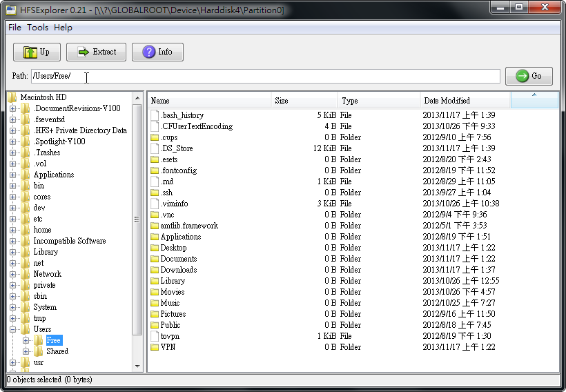Image resolution: width=566 pixels, height=392 pixels.
Task: Select the .fontconfig folder icon
Action: (x=155, y=170)
